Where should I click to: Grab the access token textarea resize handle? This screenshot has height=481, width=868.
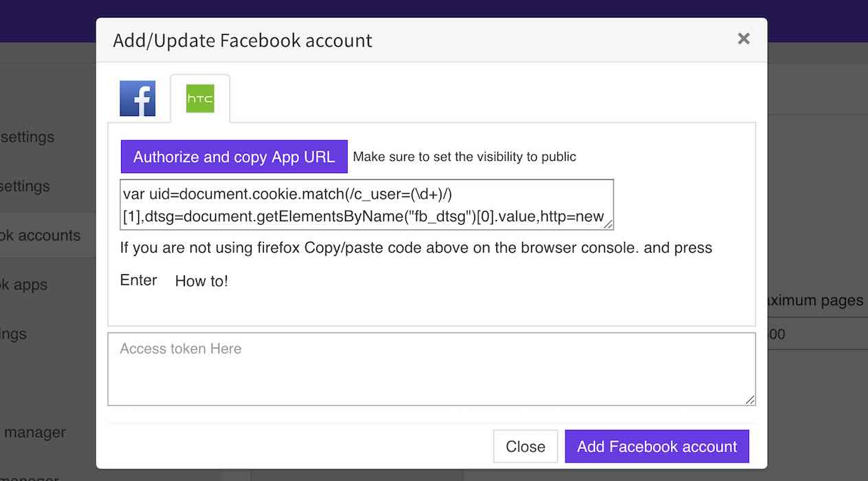pyautogui.click(x=750, y=400)
